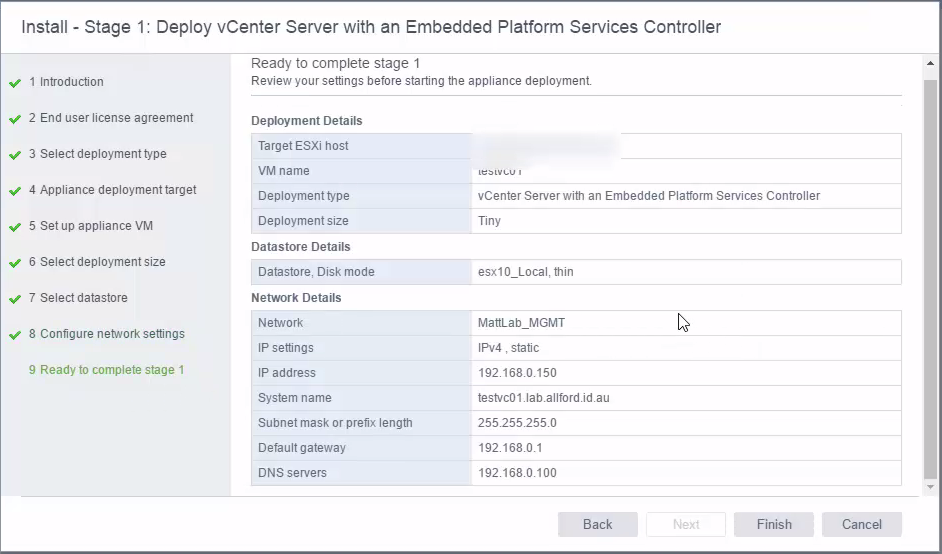Click the IP settings value IPv4 , static

point(508,348)
